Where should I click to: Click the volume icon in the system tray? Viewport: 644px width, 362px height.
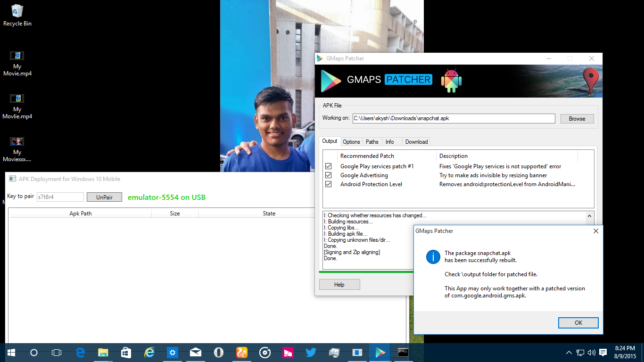tap(591, 353)
